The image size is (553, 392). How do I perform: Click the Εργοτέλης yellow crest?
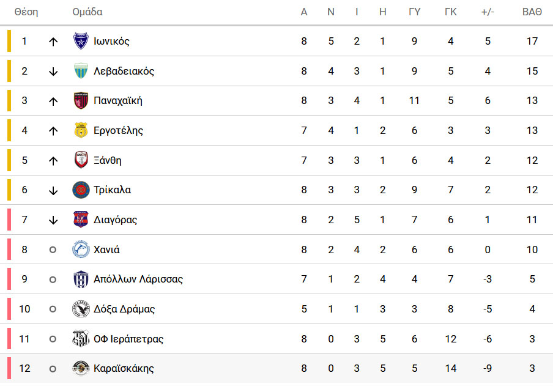click(81, 130)
